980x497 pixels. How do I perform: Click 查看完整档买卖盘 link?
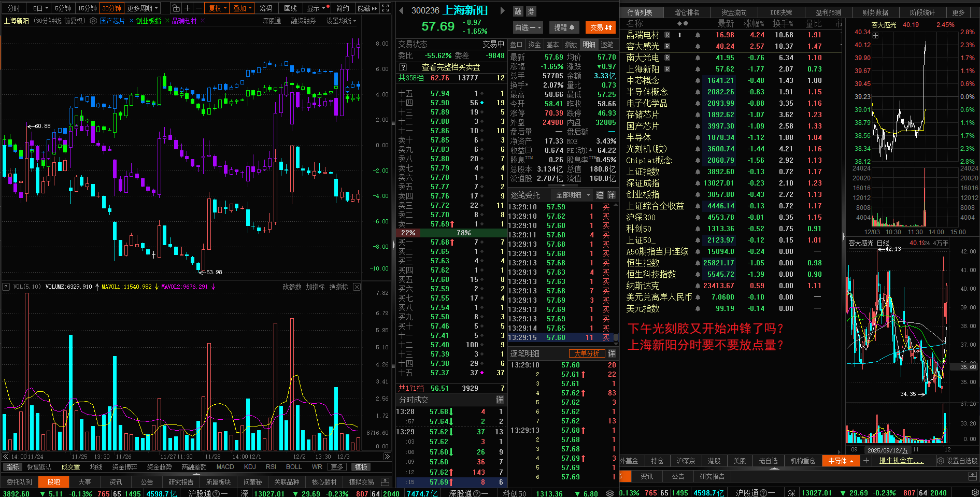(451, 67)
